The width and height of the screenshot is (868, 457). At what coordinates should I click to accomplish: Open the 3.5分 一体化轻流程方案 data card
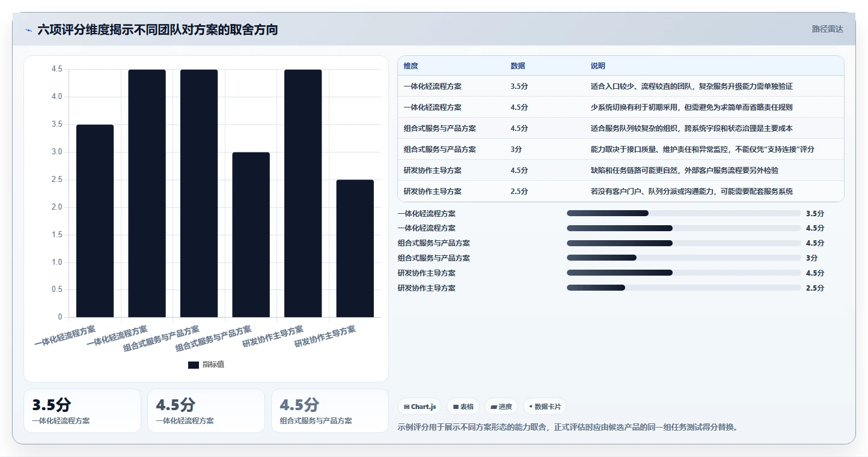82,411
